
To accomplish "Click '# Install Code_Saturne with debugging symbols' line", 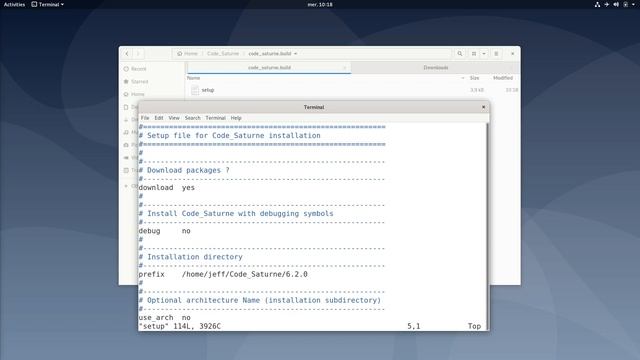I will [x=236, y=213].
